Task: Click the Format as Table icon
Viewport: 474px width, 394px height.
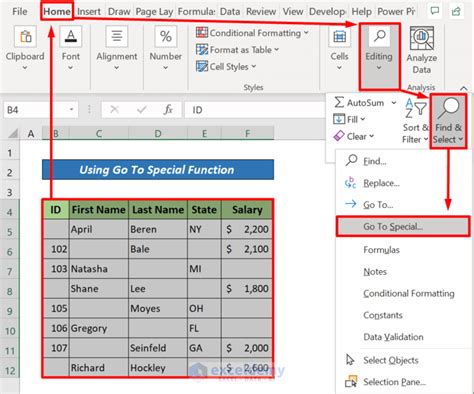Action: tap(202, 50)
